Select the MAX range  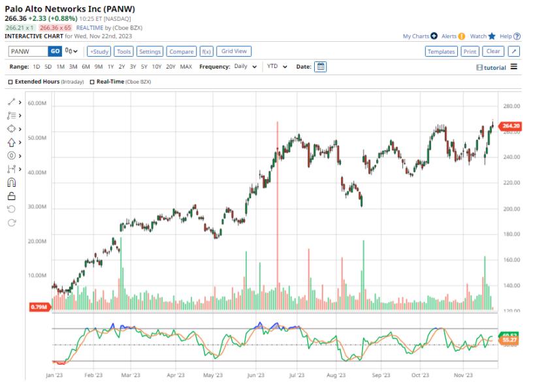point(186,67)
